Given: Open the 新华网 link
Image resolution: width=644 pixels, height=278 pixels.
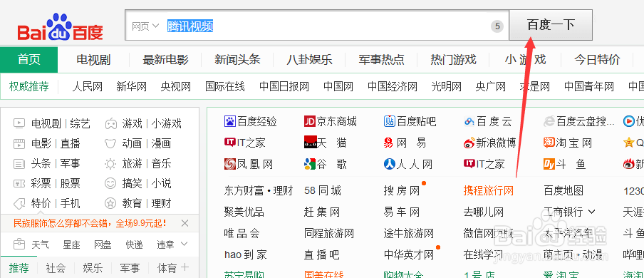Looking at the screenshot, I should click(131, 86).
